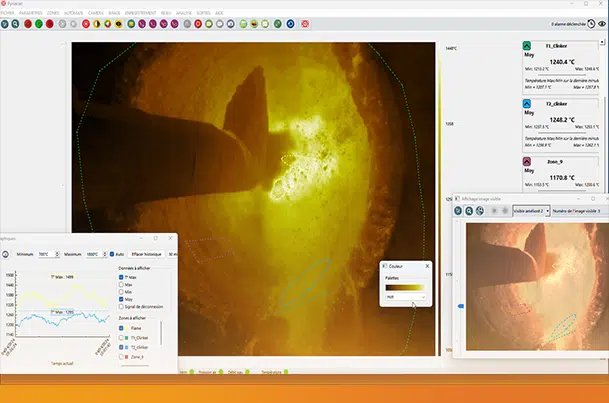Open the Visible amélioré dropdown

tap(530, 211)
